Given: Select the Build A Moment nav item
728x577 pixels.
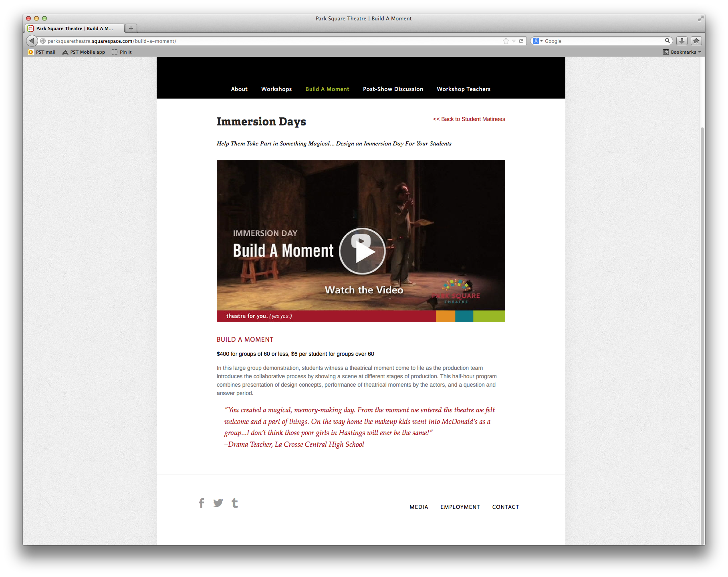Looking at the screenshot, I should click(x=327, y=89).
